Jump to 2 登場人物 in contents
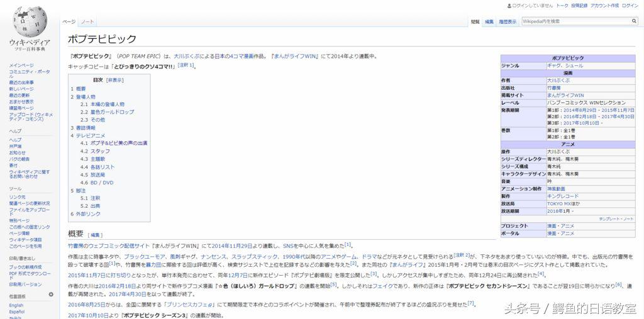The image size is (644, 319). (x=83, y=97)
